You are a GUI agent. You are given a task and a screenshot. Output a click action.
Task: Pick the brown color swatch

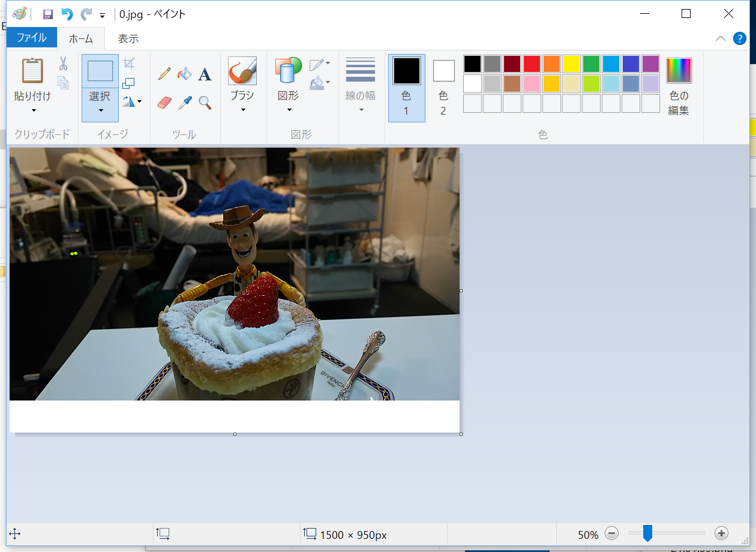pos(512,83)
